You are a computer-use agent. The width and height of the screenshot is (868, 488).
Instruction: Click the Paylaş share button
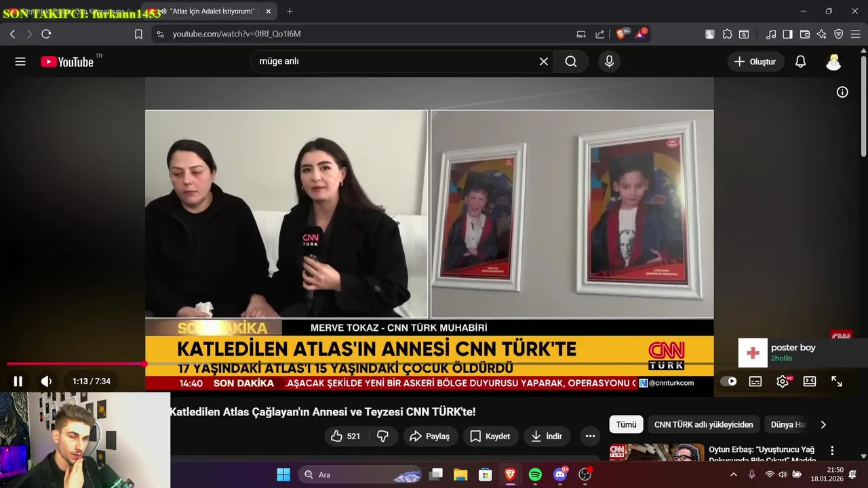430,436
